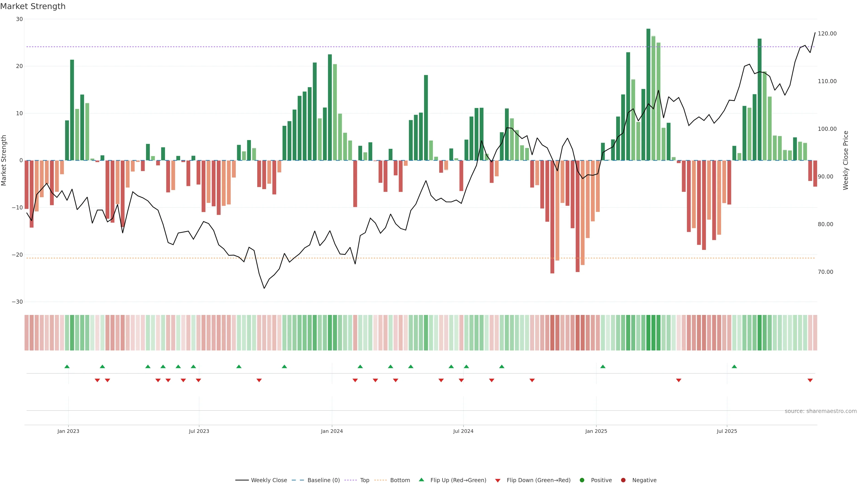Click the leftmost green flip-up triangle marker

[x=67, y=366]
